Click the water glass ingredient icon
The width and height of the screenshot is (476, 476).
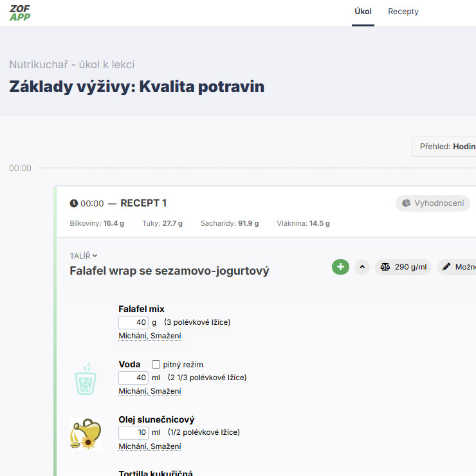[85, 380]
